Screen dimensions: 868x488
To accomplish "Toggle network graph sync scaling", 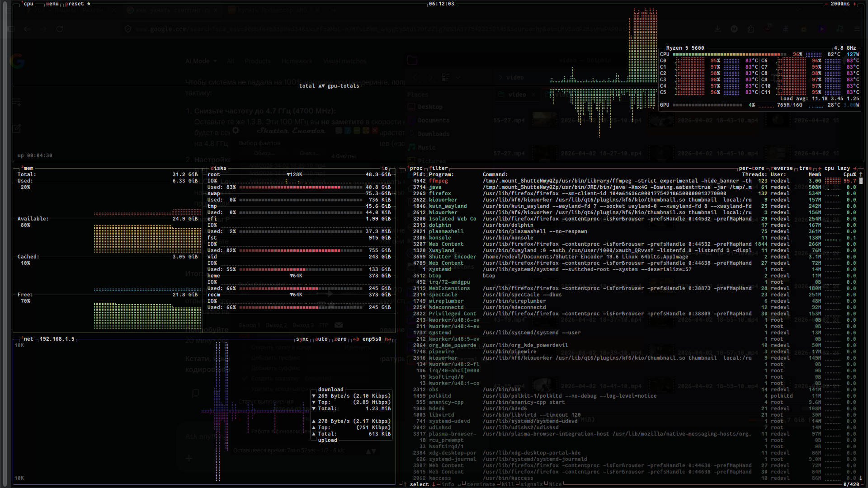I will [x=302, y=339].
